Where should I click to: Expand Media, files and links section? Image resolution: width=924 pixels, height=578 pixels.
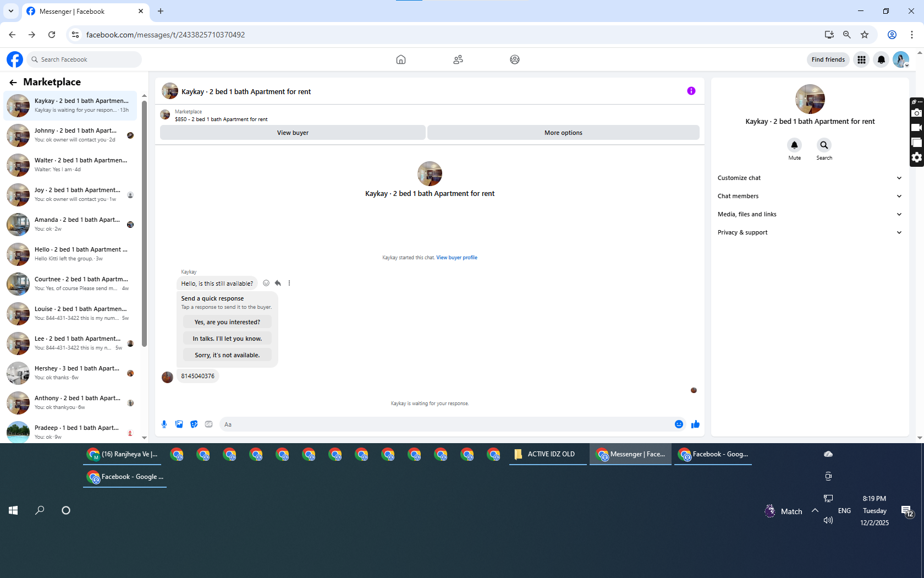(x=810, y=214)
